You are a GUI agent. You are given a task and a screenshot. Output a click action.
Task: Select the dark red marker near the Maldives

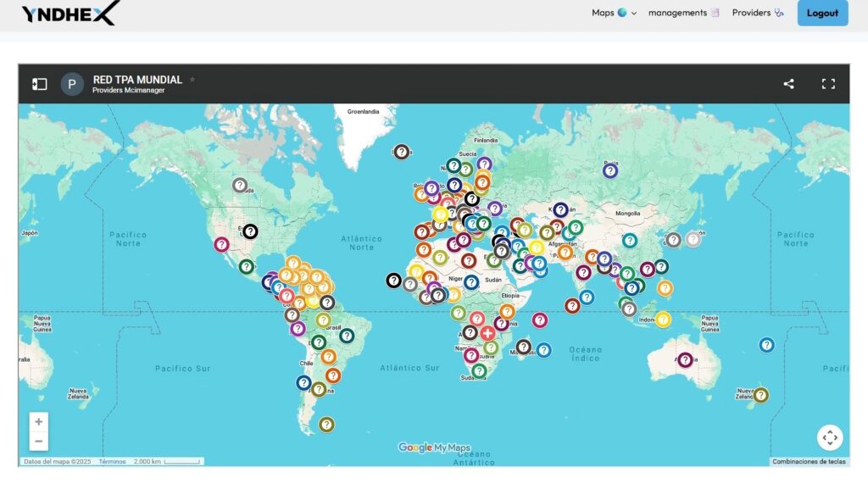point(572,306)
